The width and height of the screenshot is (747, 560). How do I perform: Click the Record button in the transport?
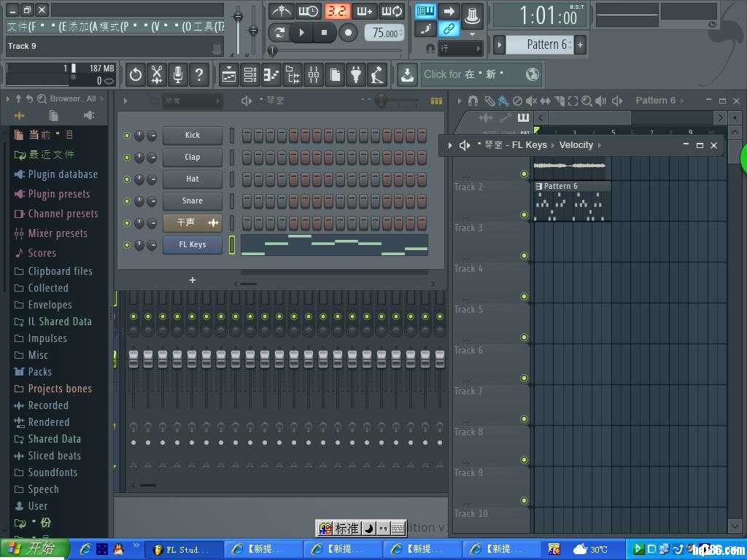pos(349,32)
